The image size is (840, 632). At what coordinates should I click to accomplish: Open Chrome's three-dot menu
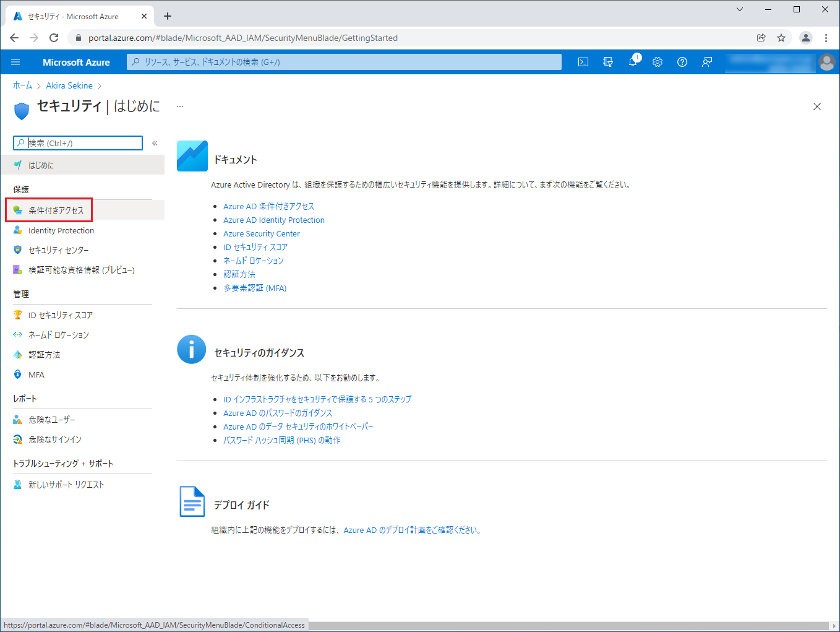pos(826,38)
